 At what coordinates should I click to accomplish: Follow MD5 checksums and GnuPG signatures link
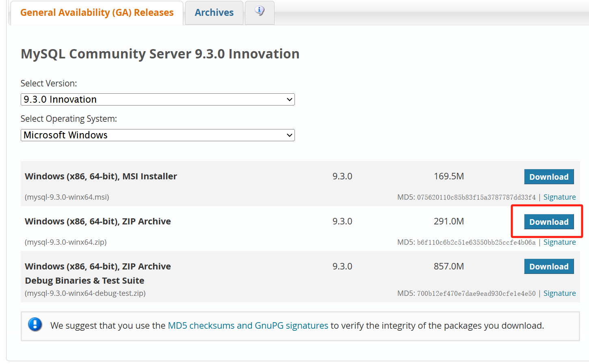248,325
